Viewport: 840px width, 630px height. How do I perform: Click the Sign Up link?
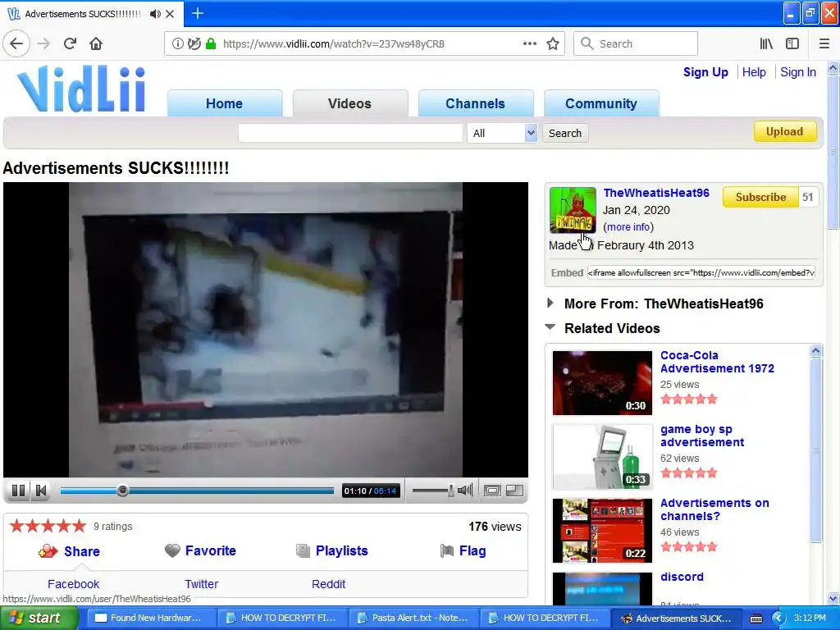[x=705, y=72]
